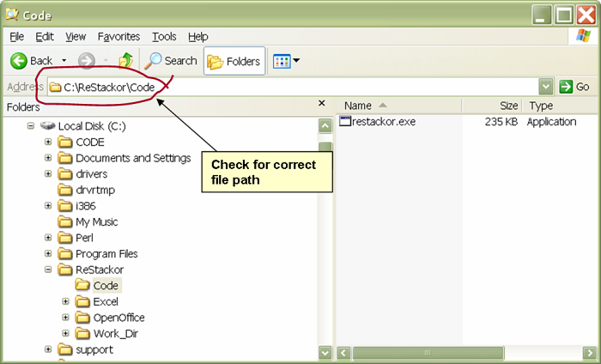Open the View menu
601x364 pixels.
pyautogui.click(x=76, y=37)
